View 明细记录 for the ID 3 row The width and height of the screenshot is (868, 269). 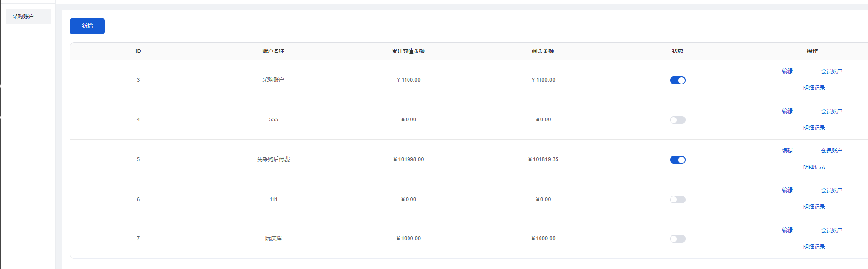(814, 88)
